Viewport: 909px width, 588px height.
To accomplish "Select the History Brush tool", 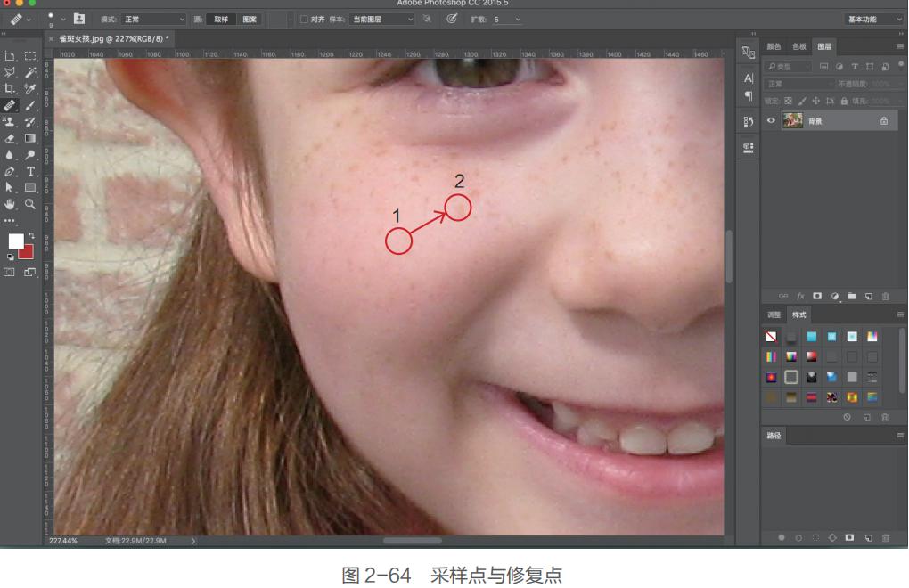I will tap(30, 122).
